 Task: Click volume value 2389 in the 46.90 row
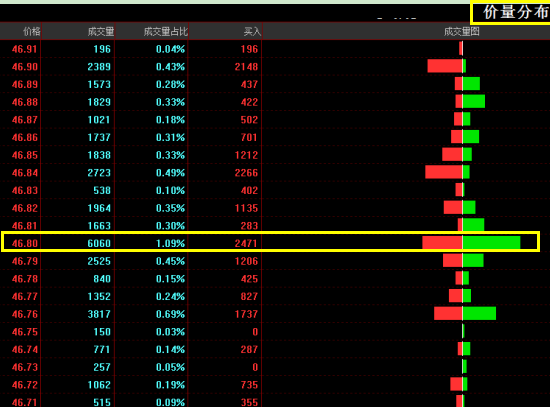[99, 67]
